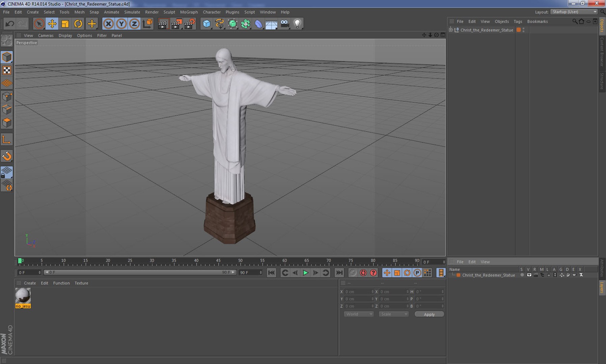Toggle the X axis lock
The width and height of the screenshot is (606, 364).
(x=108, y=24)
